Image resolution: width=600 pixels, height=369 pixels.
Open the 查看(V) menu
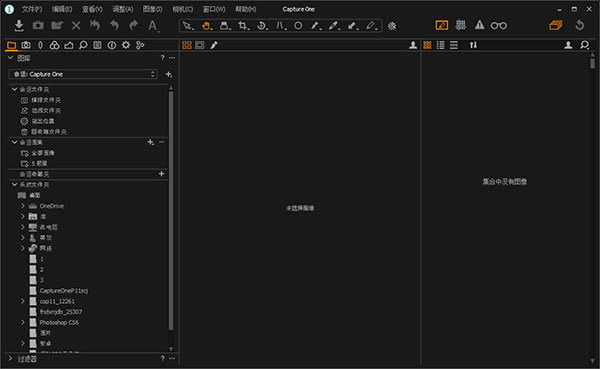coord(92,9)
